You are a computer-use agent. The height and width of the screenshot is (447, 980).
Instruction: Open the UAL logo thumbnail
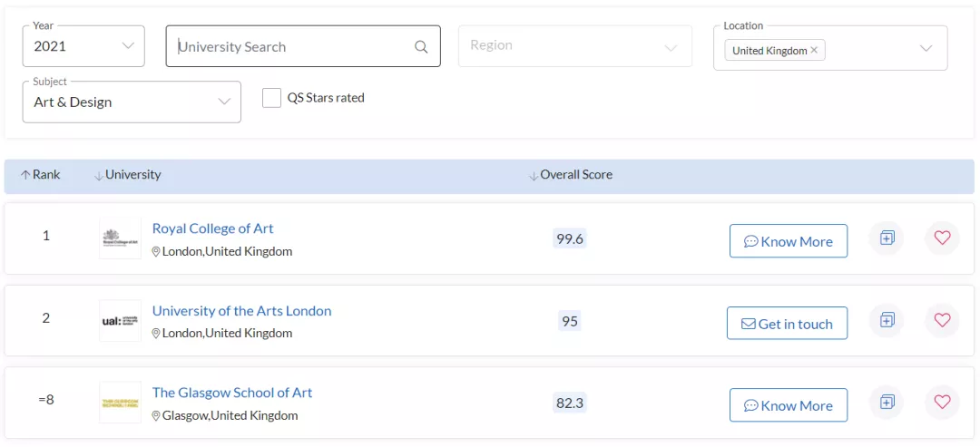coord(120,320)
